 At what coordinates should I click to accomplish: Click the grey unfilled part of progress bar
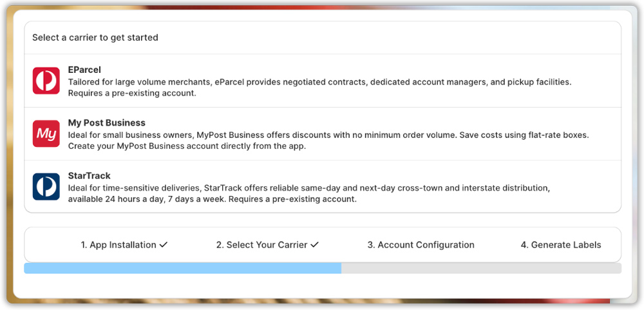pos(481,269)
